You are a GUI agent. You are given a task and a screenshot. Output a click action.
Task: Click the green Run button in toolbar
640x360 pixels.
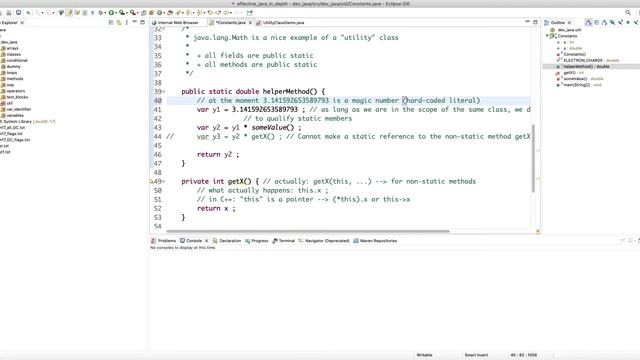tap(111, 13)
